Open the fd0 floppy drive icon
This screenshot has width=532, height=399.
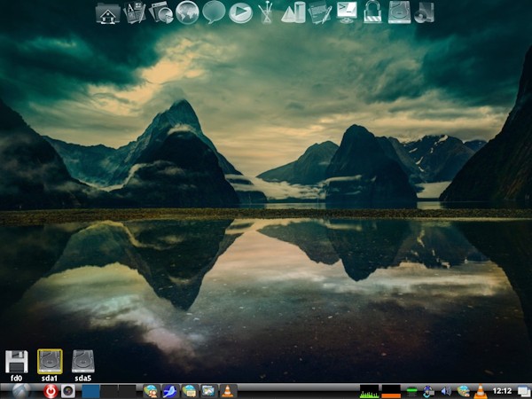click(17, 362)
